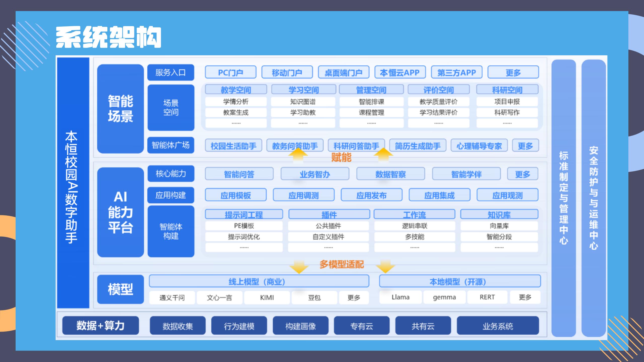Click the 智能排课 cell

[x=372, y=102]
